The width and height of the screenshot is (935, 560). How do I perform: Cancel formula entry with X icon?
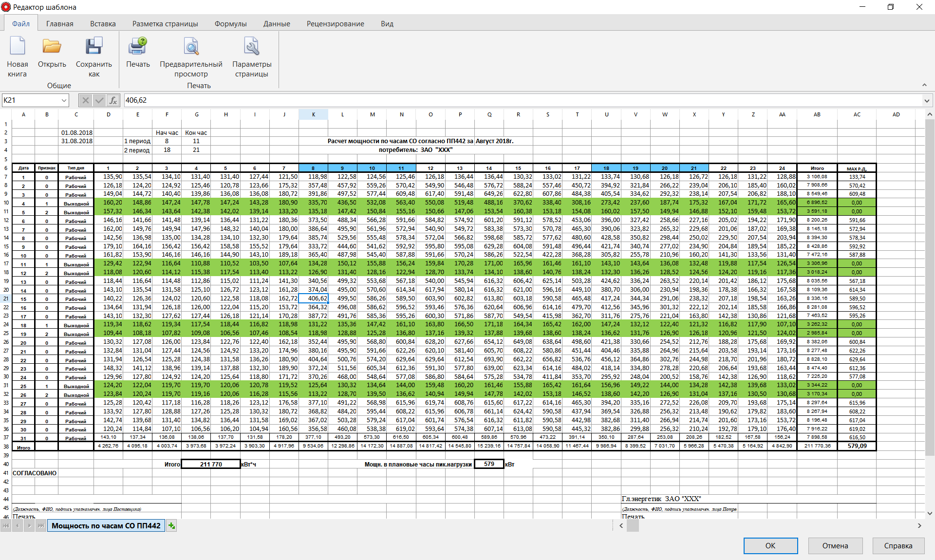[x=85, y=100]
